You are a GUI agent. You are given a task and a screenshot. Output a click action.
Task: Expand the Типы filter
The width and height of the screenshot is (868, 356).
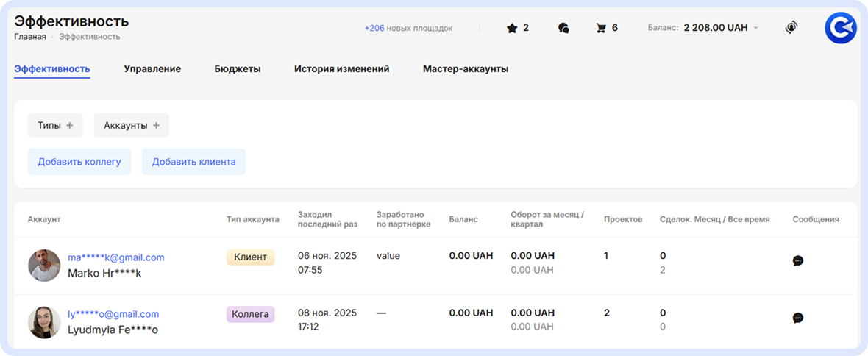pos(55,125)
